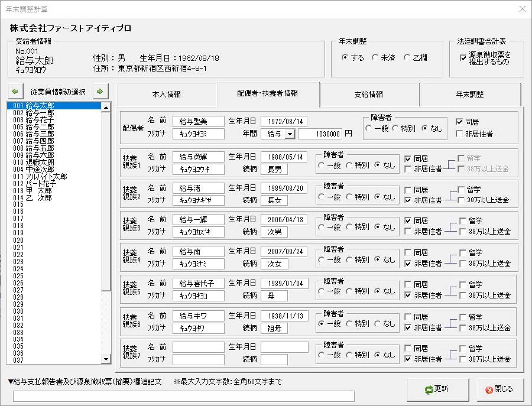Select なし radio for 扶養親族6
This screenshot has width=532, height=406.
pyautogui.click(x=385, y=324)
